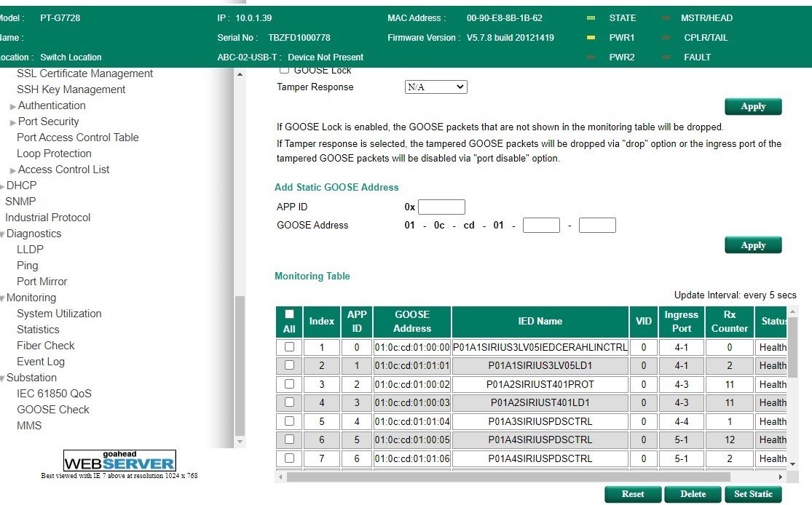Click the APP ID input field
This screenshot has height=505, width=812.
[x=441, y=207]
